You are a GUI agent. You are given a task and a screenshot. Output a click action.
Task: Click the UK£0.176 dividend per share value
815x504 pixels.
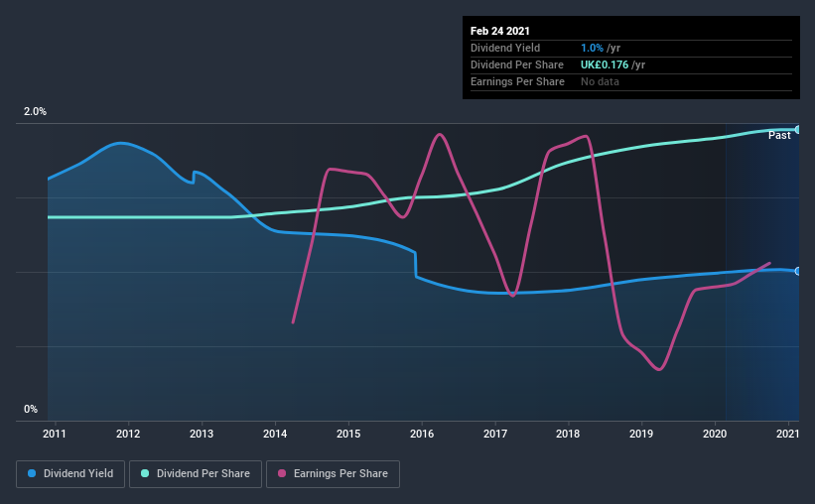pos(605,64)
